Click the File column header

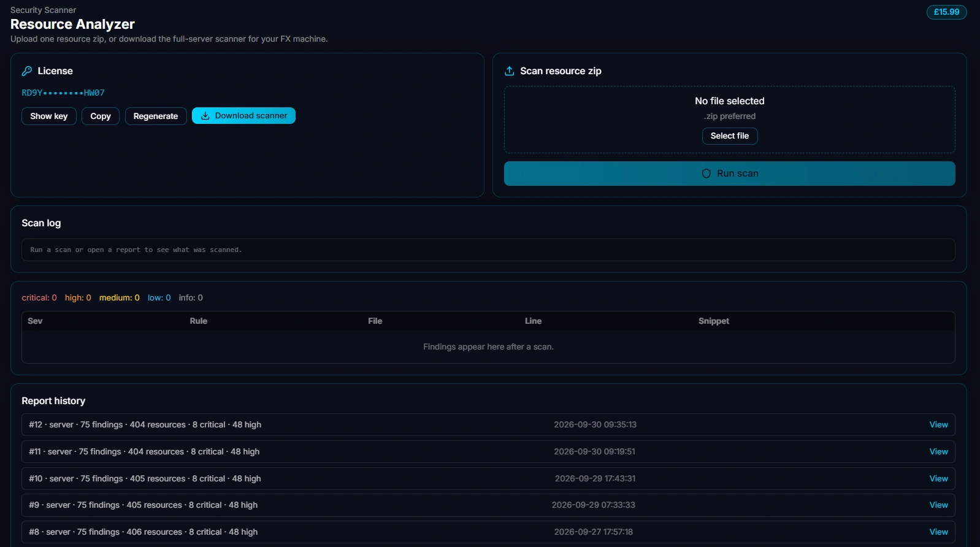(375, 321)
